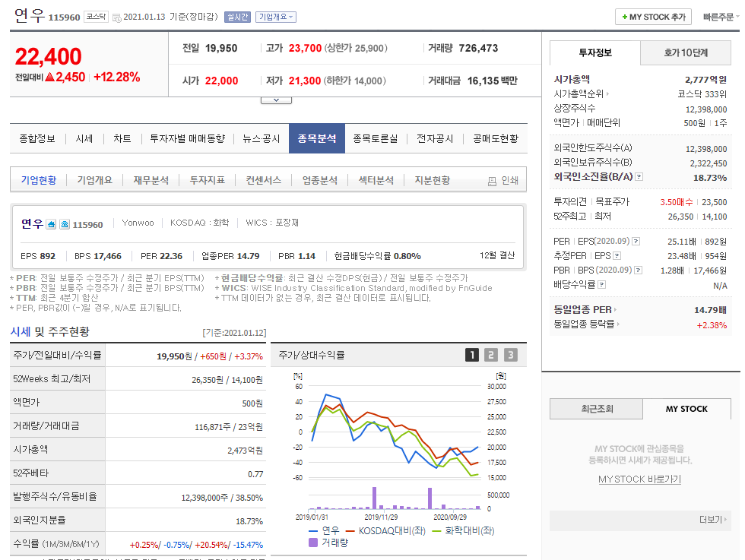Open help icon for 외국인소진율(B/A)
This screenshot has height=560, width=745.
(639, 177)
